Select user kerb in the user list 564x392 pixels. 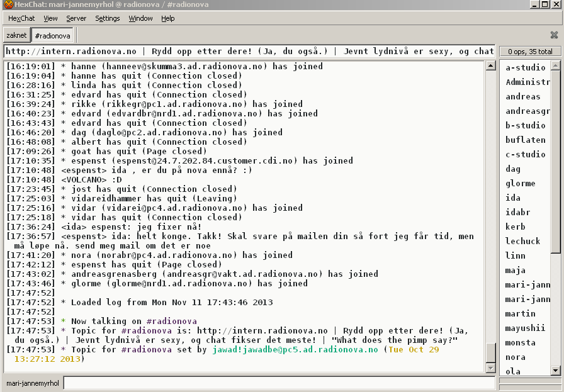[x=526, y=227]
